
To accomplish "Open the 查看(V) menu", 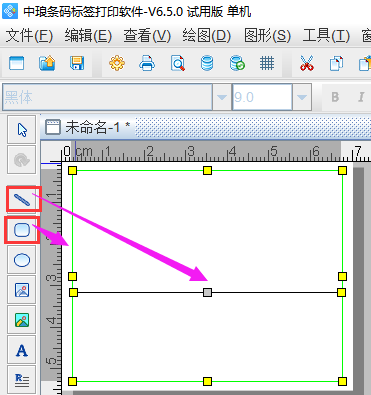I will click(x=147, y=35).
